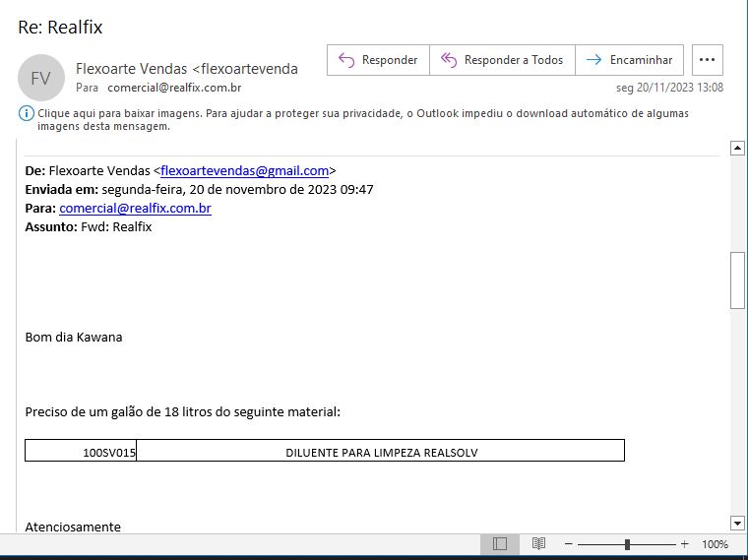This screenshot has width=748, height=560.
Task: Zoom in with the plus button
Action: click(685, 544)
